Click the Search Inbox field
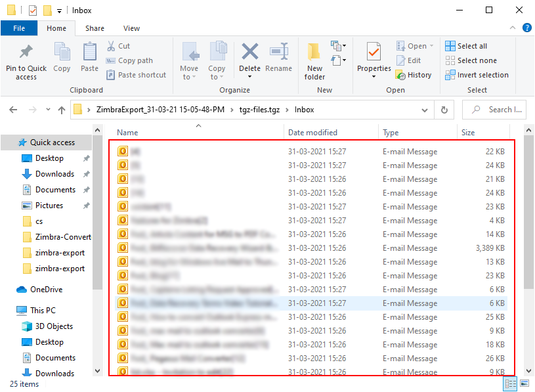535x392 pixels. 494,110
